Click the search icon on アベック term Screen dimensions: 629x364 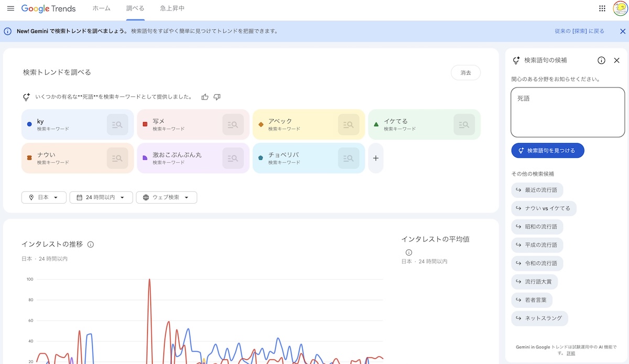point(349,125)
